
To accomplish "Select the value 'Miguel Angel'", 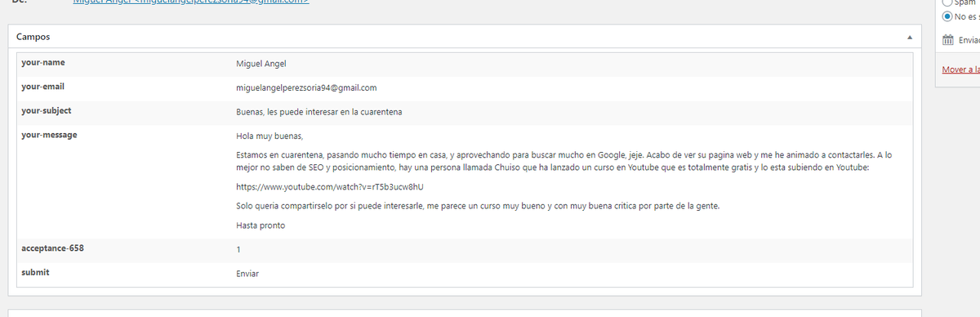I will point(261,64).
